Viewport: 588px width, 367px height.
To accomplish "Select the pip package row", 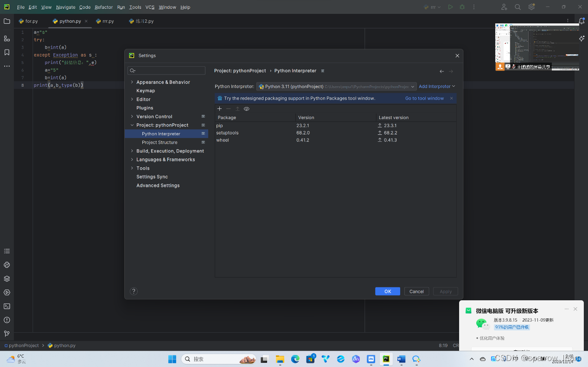I will point(336,126).
